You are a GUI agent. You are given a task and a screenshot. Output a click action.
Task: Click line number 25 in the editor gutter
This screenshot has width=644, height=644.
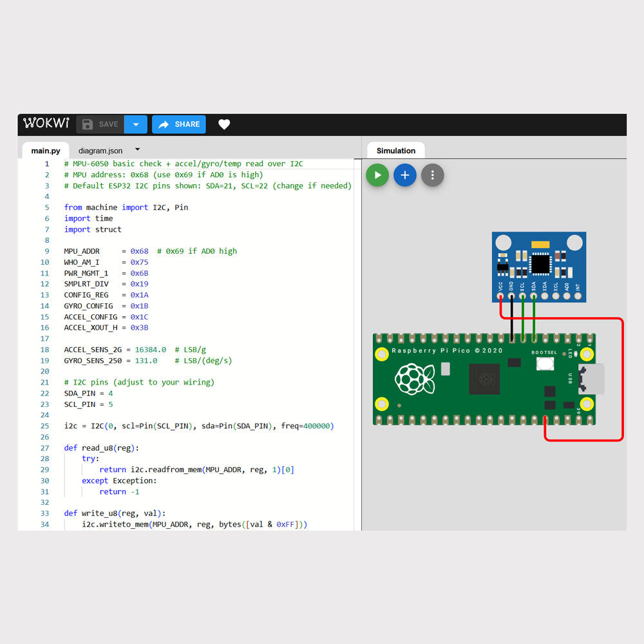click(x=44, y=426)
